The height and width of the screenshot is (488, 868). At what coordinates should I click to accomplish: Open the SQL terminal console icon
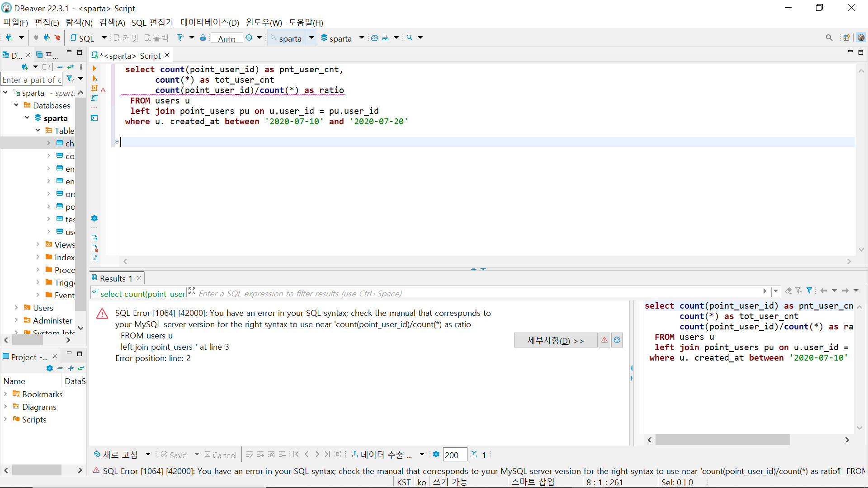tap(94, 118)
